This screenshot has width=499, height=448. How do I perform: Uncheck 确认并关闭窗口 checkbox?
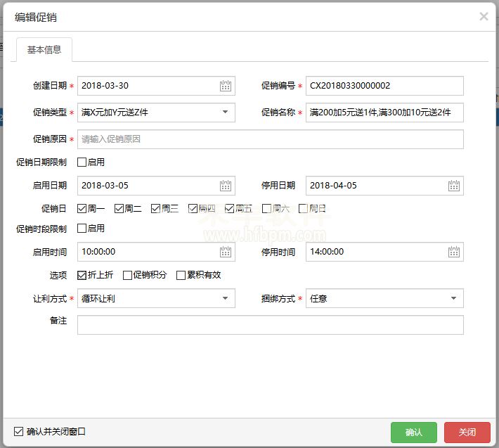coord(19,431)
